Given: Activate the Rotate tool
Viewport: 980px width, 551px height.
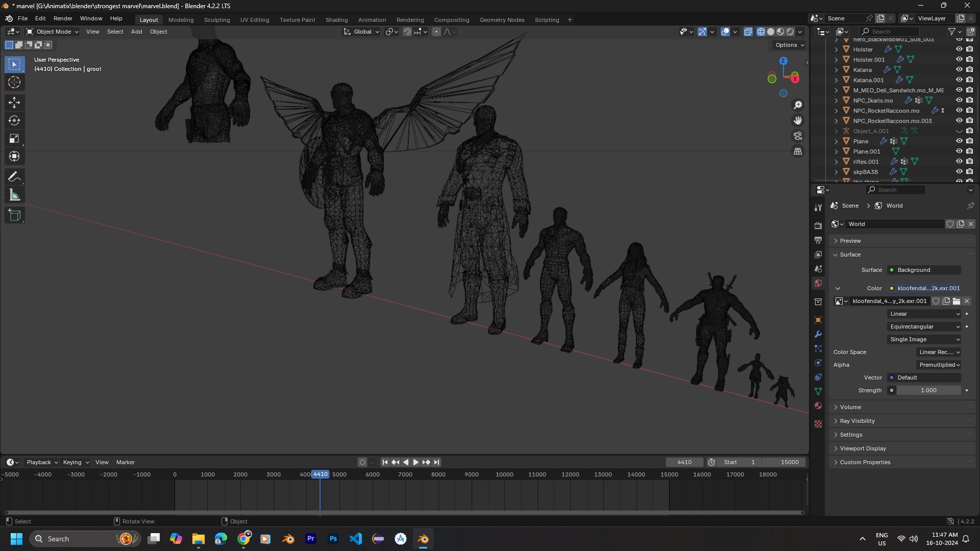Looking at the screenshot, I should (x=14, y=120).
